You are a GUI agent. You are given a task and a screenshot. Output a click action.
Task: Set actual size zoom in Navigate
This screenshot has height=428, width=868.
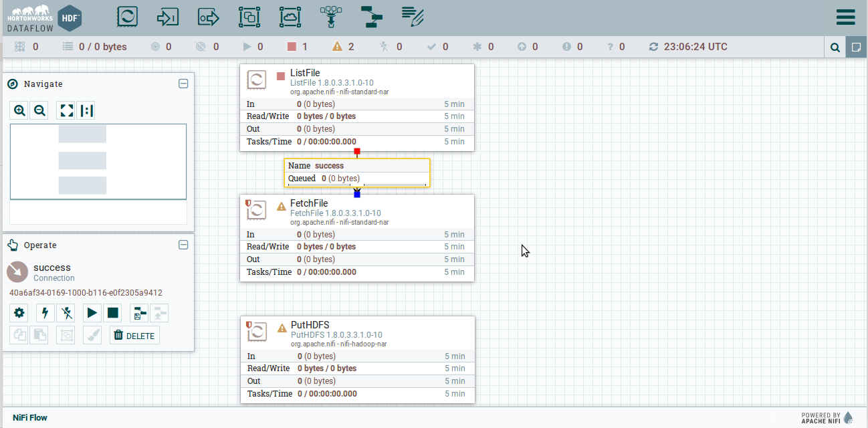(x=86, y=111)
